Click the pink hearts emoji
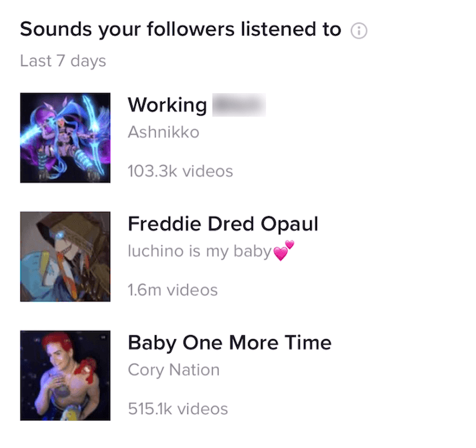This screenshot has width=476, height=448. click(284, 250)
